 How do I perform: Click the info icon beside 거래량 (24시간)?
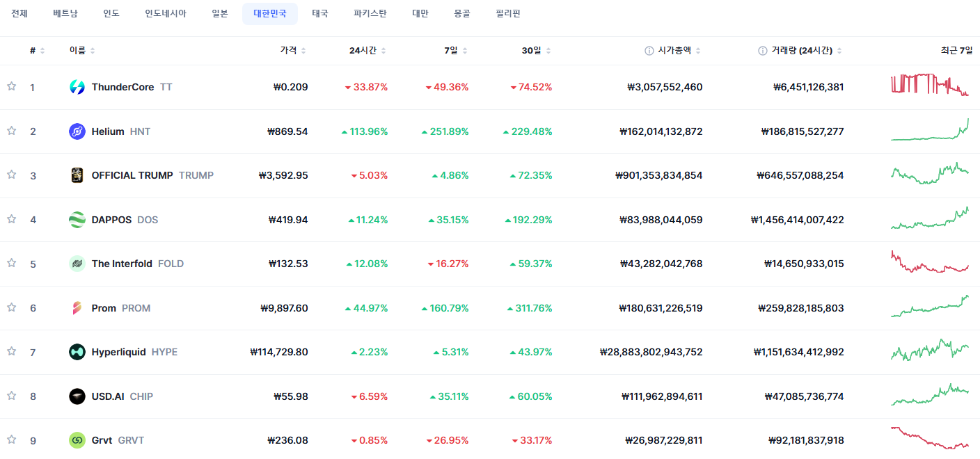pos(763,51)
